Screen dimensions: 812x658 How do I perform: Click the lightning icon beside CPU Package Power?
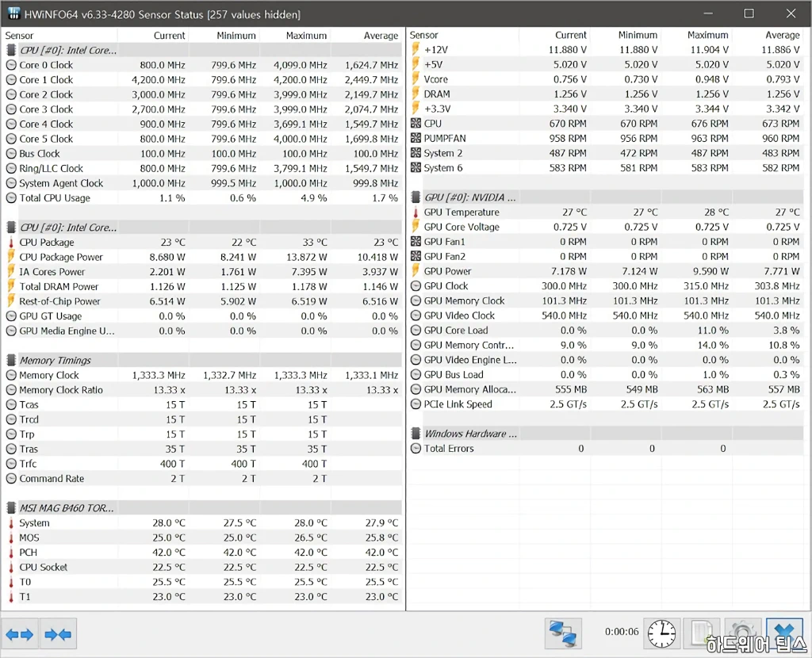point(11,258)
